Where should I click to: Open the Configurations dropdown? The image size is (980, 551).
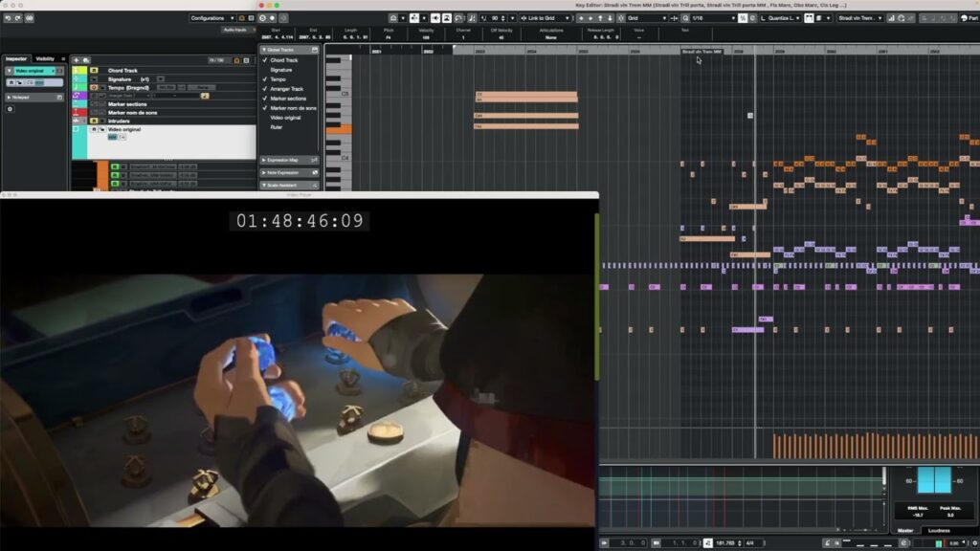212,18
